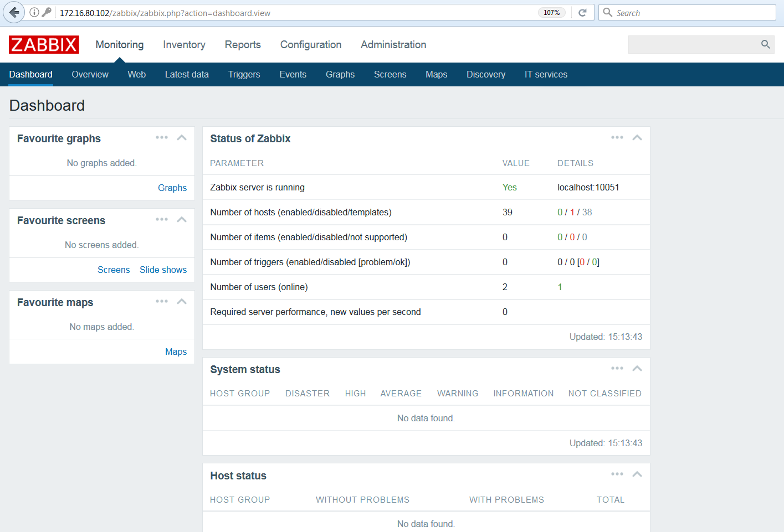Follow the Maps link in Favourite maps

pos(176,352)
